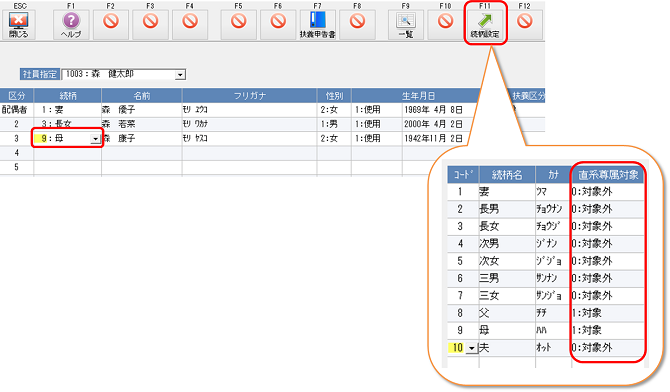Open F7 扶養申告書 form

317,25
